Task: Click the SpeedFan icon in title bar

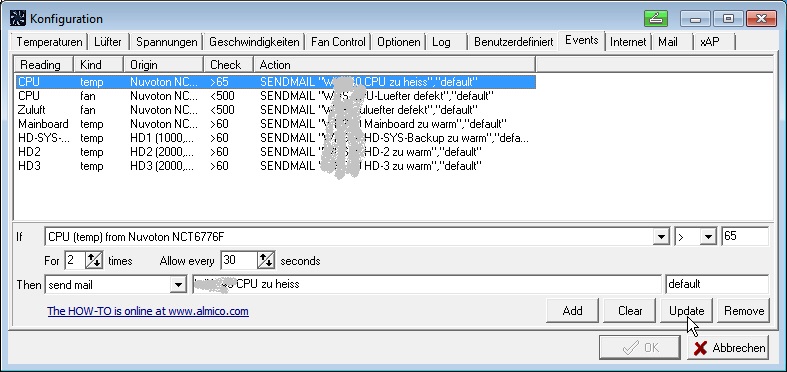Action: click(x=18, y=19)
